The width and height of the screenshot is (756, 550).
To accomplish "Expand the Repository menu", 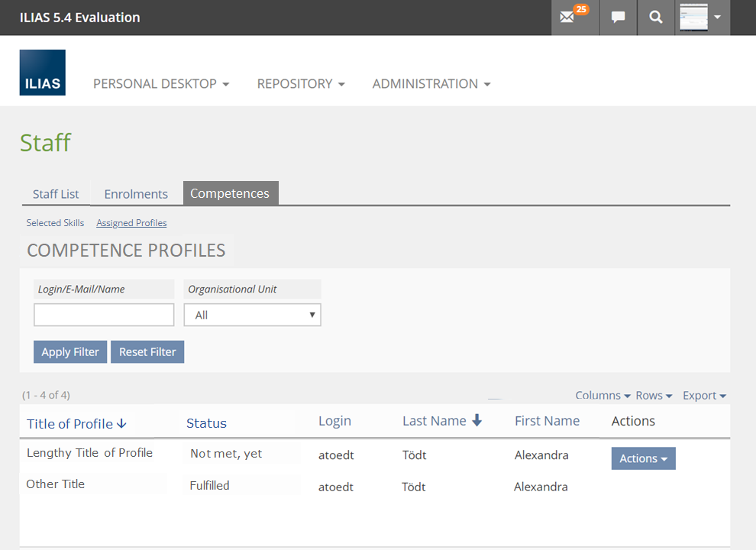I will click(x=301, y=84).
